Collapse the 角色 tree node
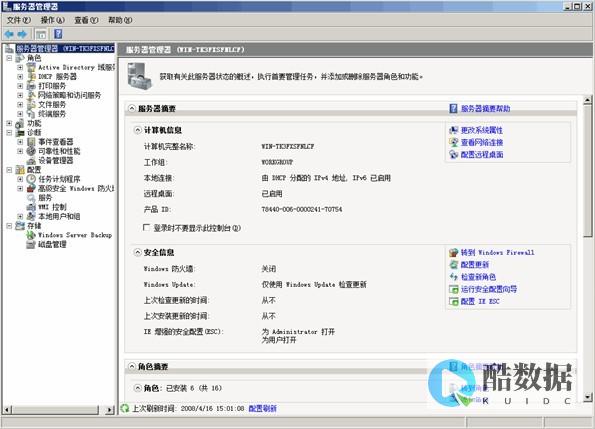 coord(9,58)
